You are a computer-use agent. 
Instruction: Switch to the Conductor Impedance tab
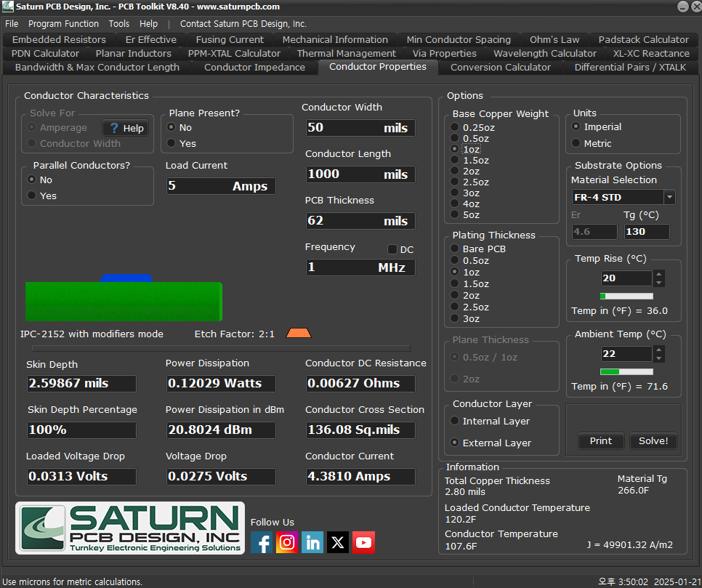click(255, 67)
